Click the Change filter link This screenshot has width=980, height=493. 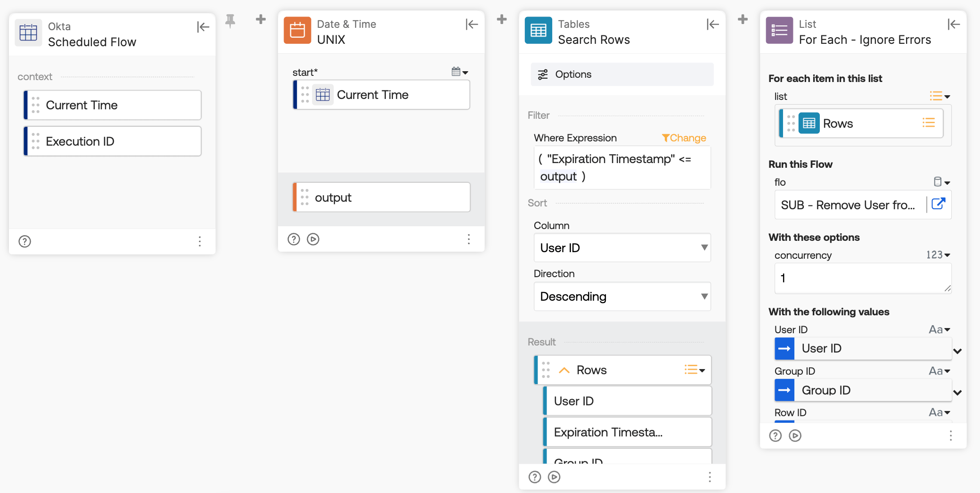tap(684, 138)
